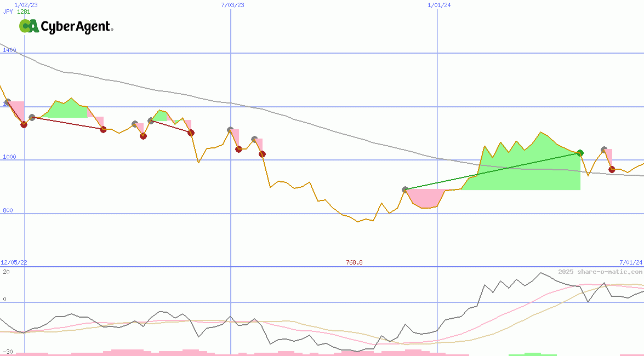Click the red marker on the 1/02/23 line
This screenshot has width=644, height=356.
[24, 124]
